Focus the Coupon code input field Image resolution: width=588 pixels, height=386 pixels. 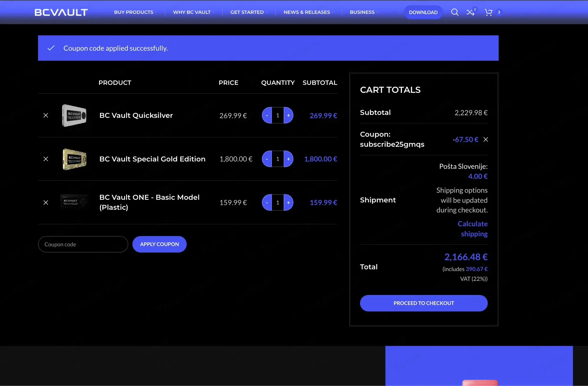(x=83, y=244)
